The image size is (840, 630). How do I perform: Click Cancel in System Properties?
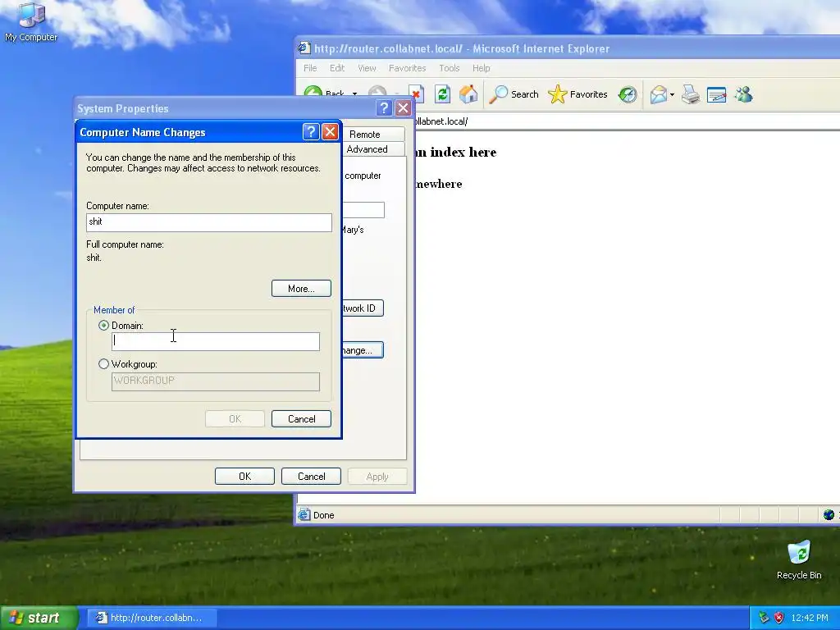coord(311,477)
